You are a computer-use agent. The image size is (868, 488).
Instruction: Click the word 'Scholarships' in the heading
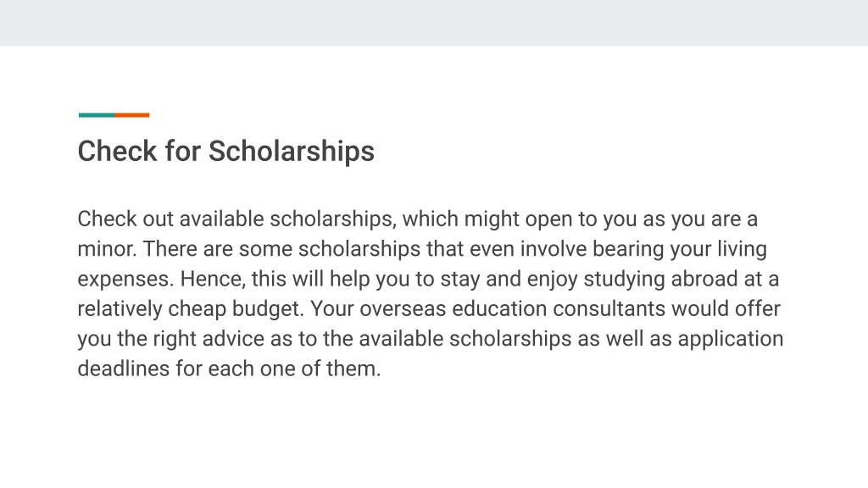292,151
